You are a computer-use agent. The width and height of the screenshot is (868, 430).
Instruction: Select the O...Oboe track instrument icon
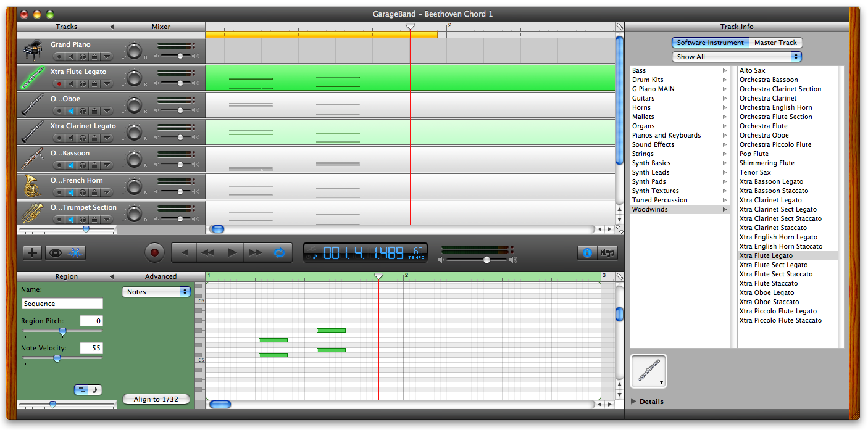pyautogui.click(x=32, y=105)
